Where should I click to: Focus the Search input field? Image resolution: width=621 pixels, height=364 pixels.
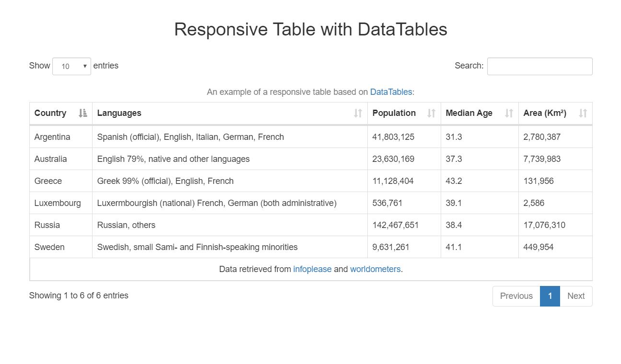(x=539, y=66)
